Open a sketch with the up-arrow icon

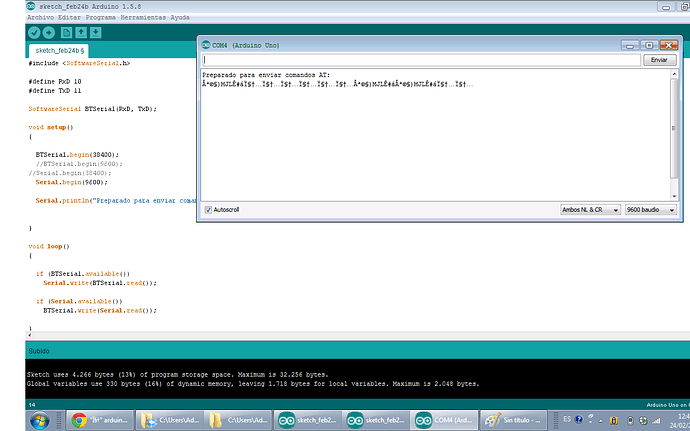[x=81, y=33]
